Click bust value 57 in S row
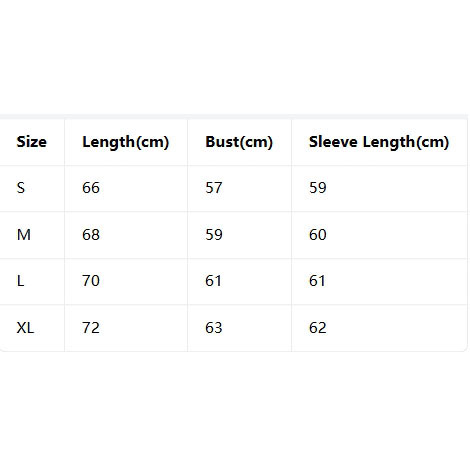 pos(214,188)
